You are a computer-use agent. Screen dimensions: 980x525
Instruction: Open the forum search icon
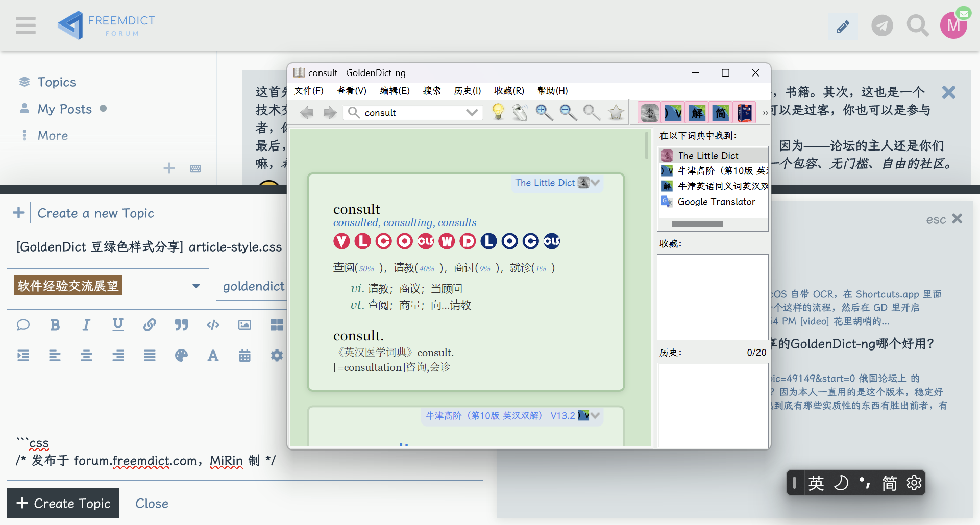917,26
